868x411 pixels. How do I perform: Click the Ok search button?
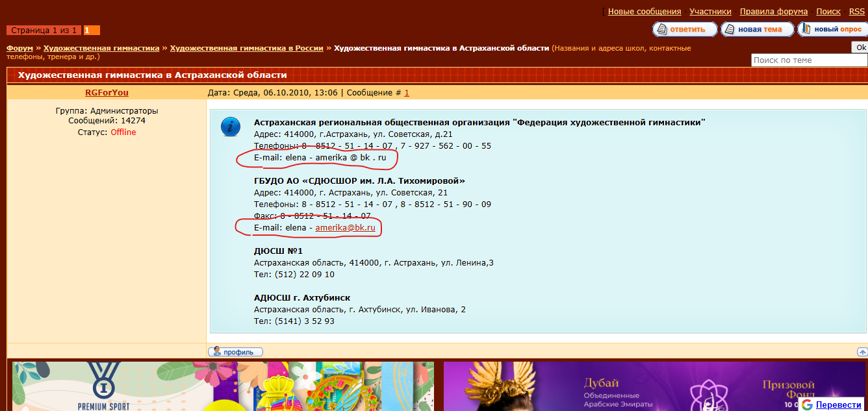[x=860, y=47]
